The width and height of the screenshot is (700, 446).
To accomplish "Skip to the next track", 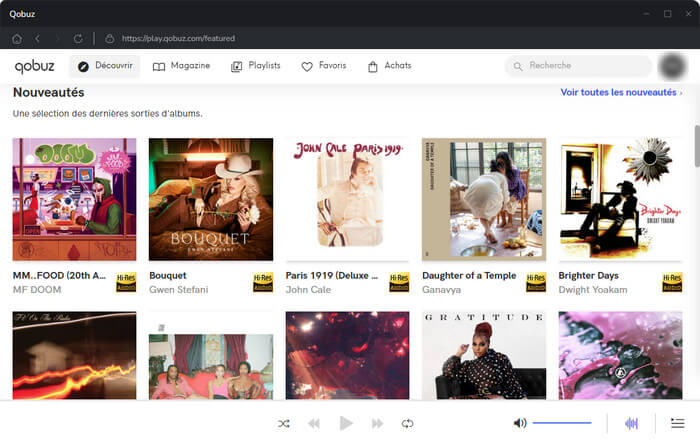I will pyautogui.click(x=377, y=423).
